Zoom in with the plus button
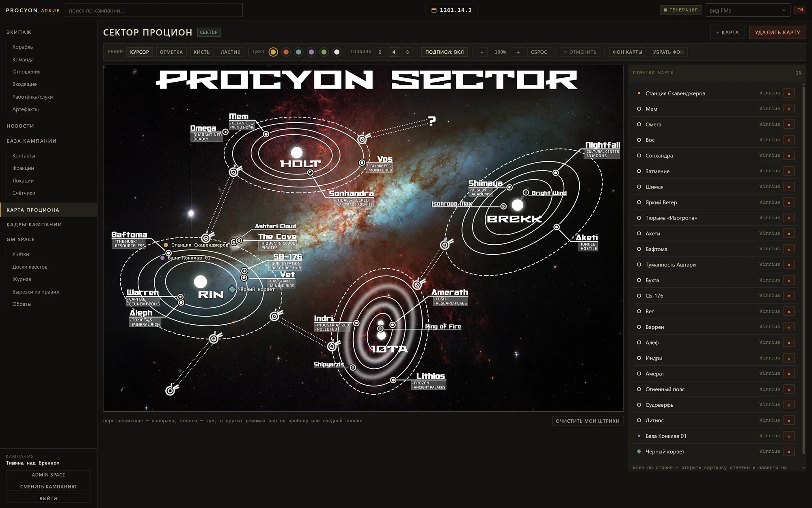This screenshot has height=508, width=812. click(x=518, y=52)
